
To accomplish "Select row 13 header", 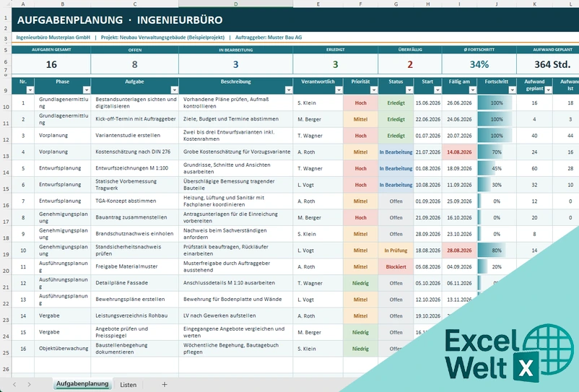I will (6, 156).
